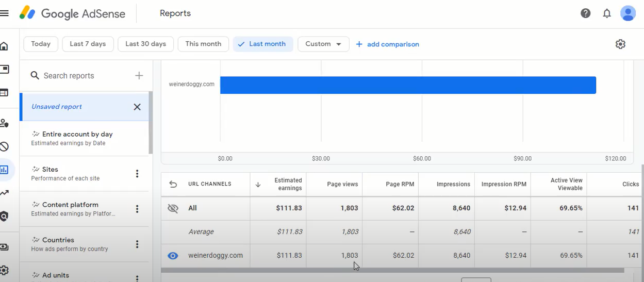Click the table horizontal scrollbar
Screen dimensions: 644x282
[392, 270]
